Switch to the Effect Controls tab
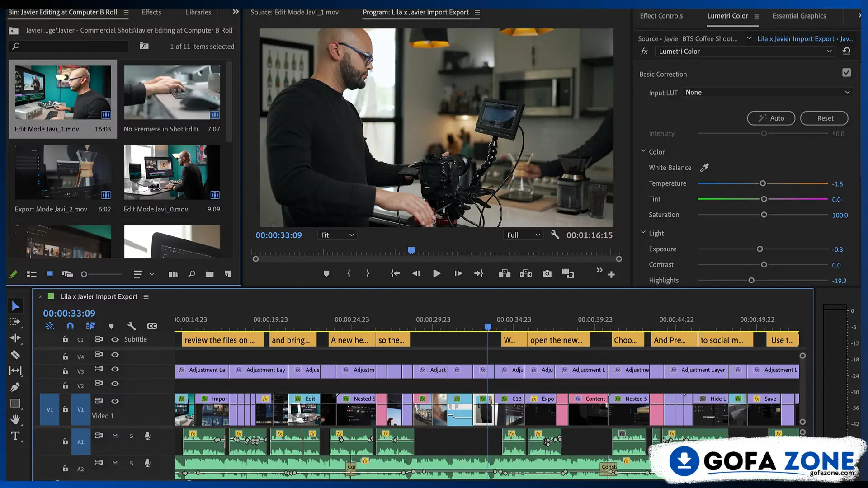Viewport: 868px width, 488px height. pos(661,16)
